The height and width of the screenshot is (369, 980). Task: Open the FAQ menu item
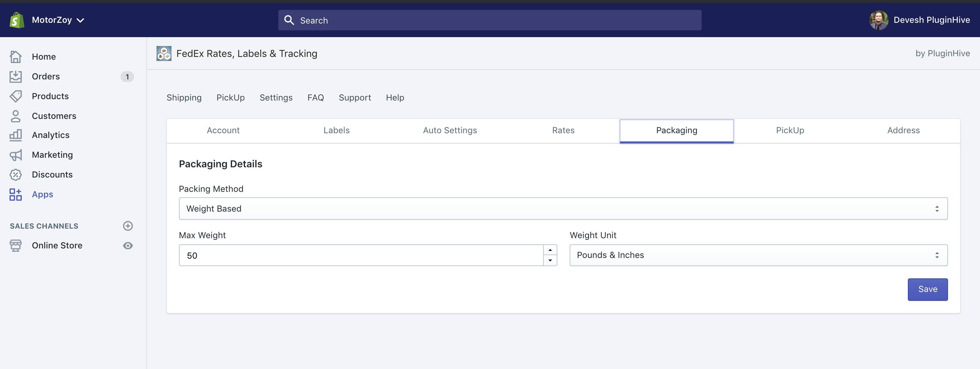pos(316,98)
